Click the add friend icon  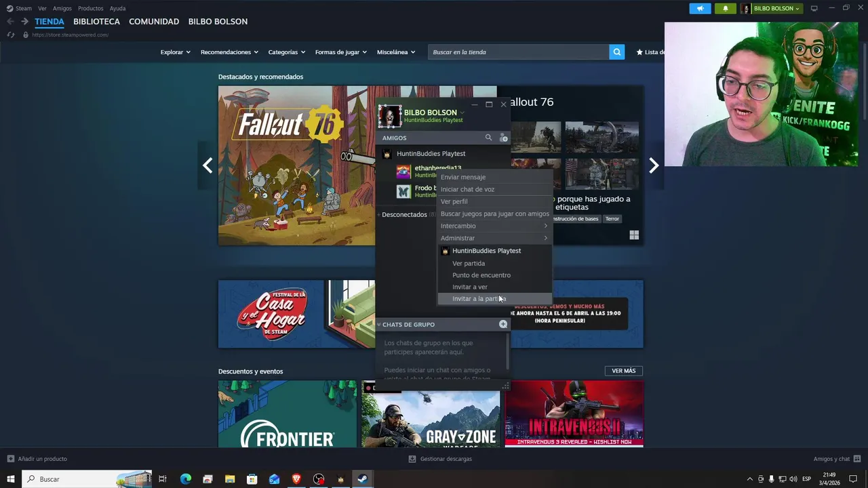(x=503, y=138)
